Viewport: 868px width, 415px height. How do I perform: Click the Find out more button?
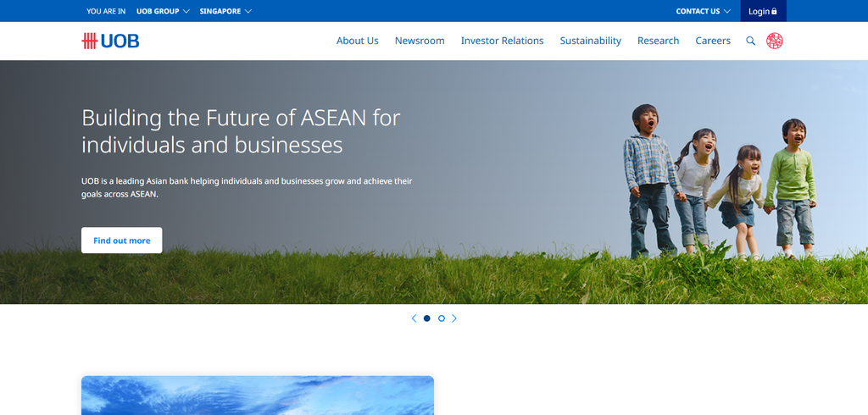point(122,241)
